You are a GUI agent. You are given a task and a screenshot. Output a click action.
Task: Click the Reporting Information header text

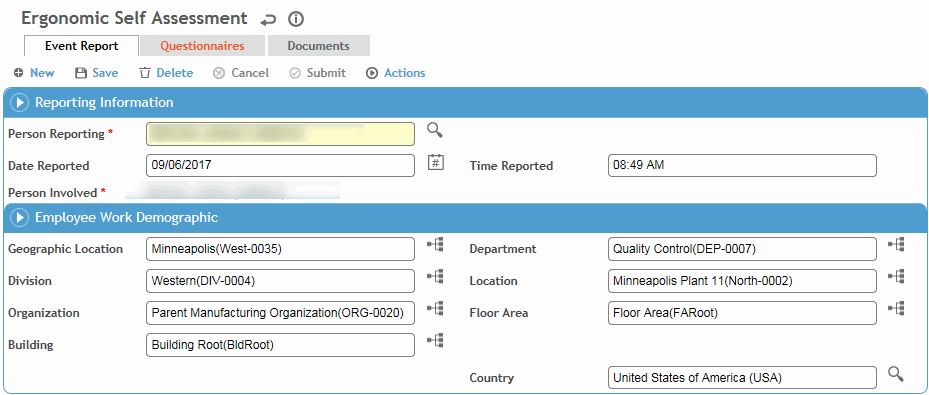click(104, 102)
